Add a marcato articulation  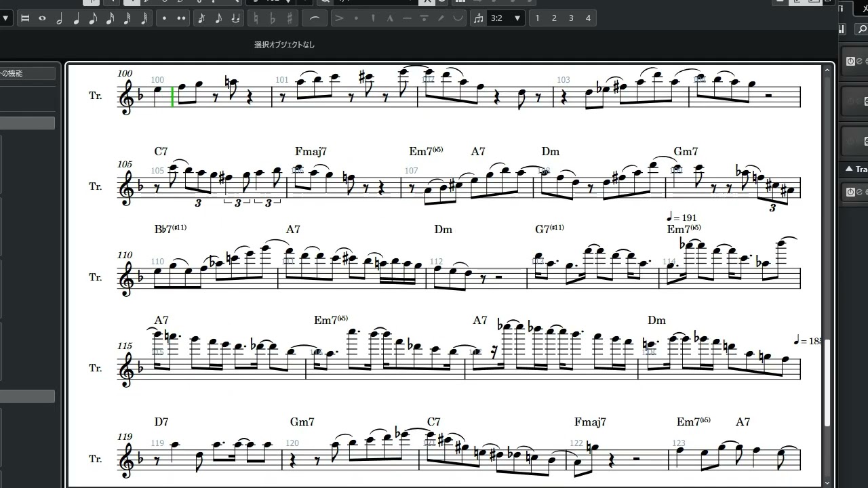tap(390, 18)
